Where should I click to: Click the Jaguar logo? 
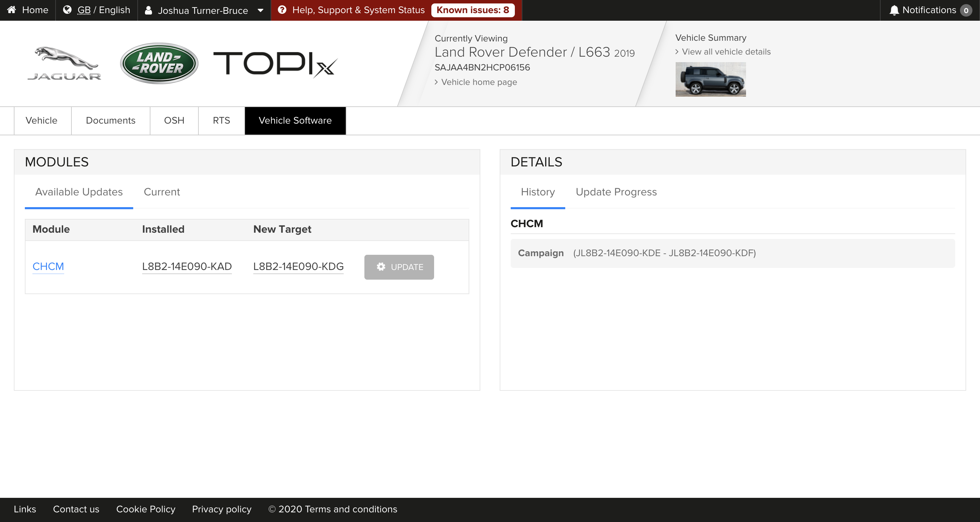[64, 63]
